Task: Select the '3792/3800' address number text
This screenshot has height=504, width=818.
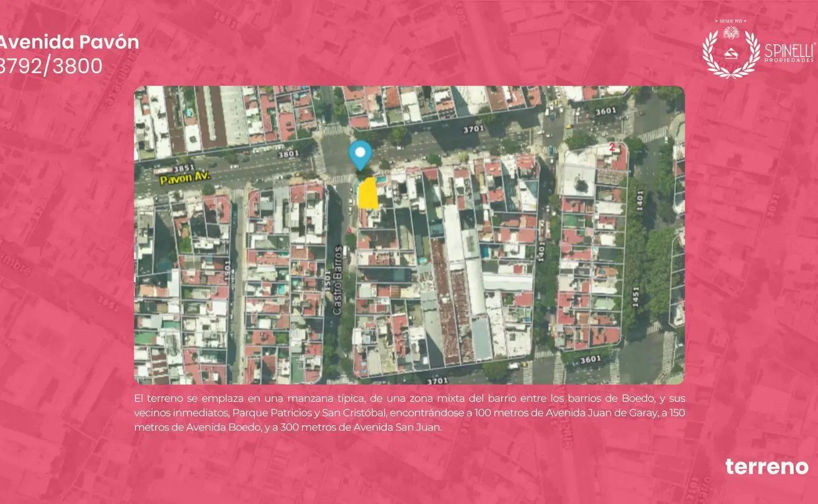Action: [50, 66]
